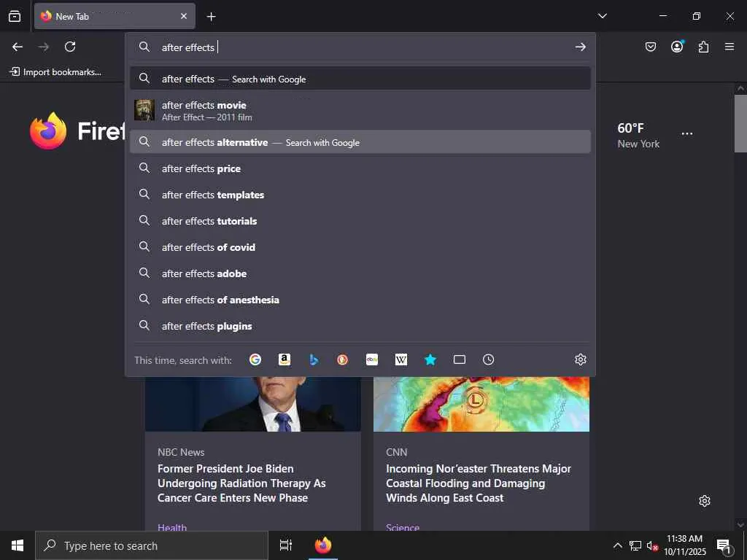The width and height of the screenshot is (747, 560).
Task: Select 'after effects templates' suggestion
Action: pos(360,195)
